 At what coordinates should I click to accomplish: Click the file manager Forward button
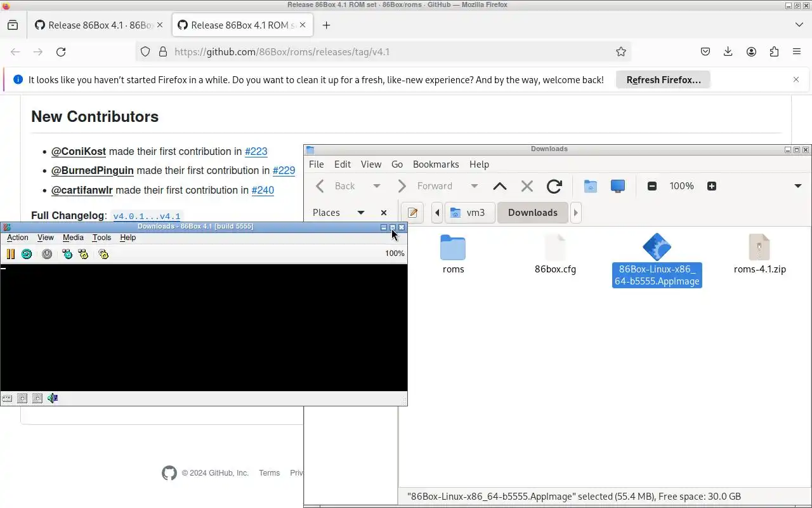(x=425, y=186)
